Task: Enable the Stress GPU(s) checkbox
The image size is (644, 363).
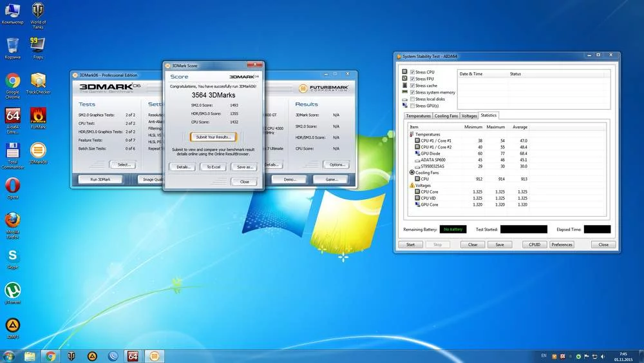Action: coord(412,106)
